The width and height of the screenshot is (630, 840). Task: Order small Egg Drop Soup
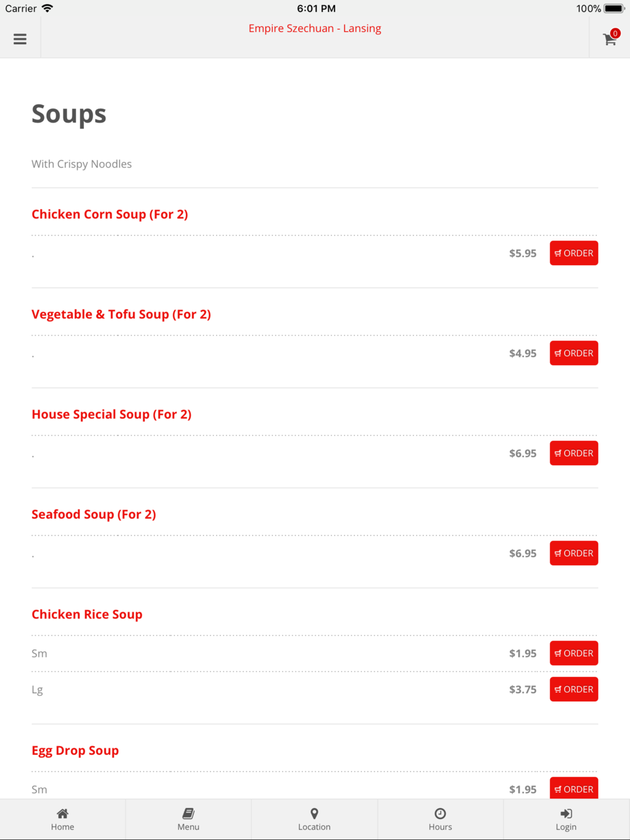[x=574, y=788]
